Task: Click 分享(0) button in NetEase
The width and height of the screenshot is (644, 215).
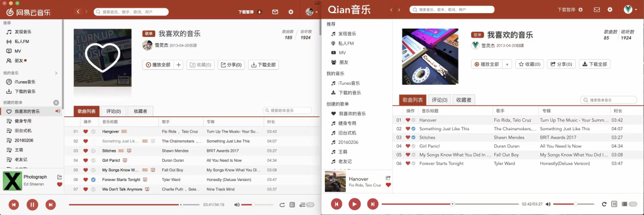Action: coord(231,64)
